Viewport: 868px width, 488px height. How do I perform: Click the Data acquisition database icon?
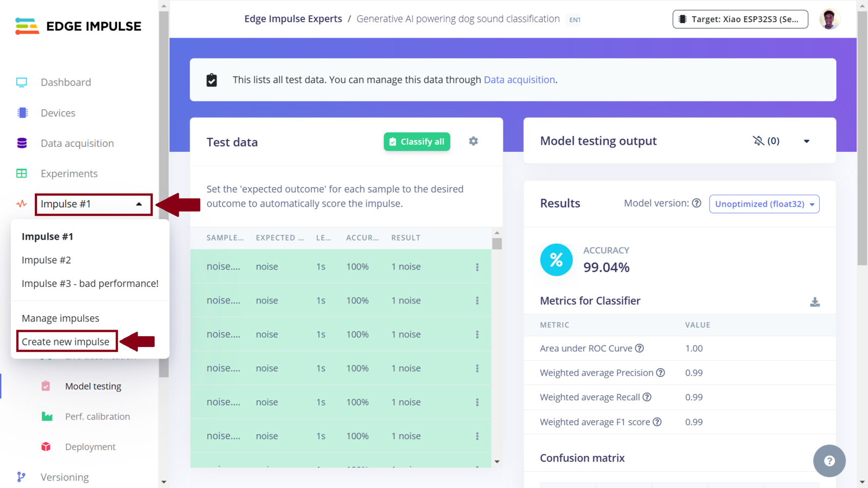click(x=22, y=143)
